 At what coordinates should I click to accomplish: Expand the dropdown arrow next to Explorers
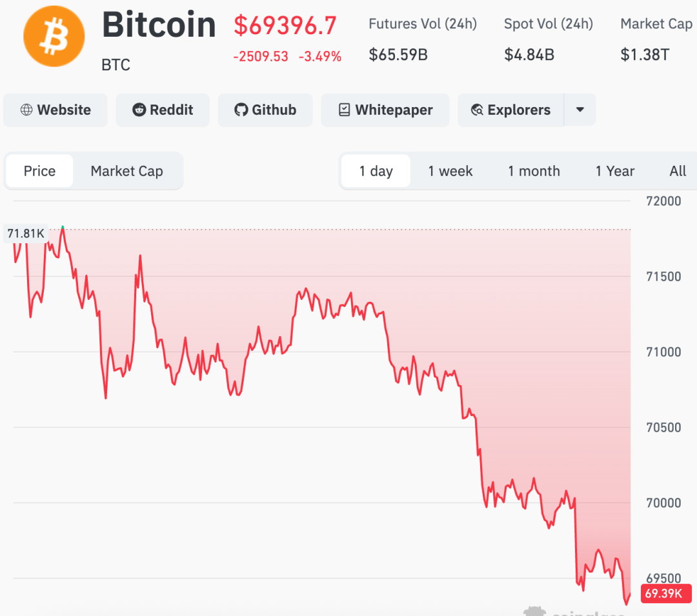point(580,110)
